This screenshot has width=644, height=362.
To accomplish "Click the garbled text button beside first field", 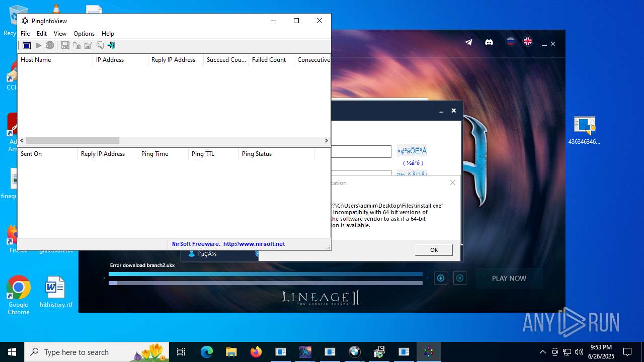I will [412, 151].
